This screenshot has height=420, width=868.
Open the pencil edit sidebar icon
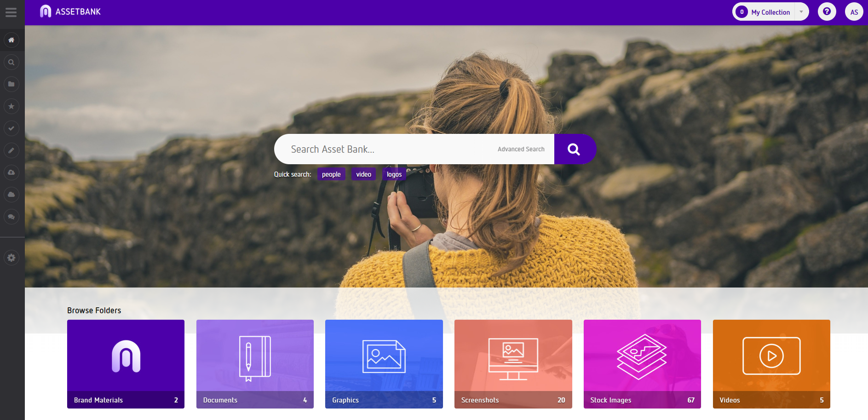pos(11,150)
